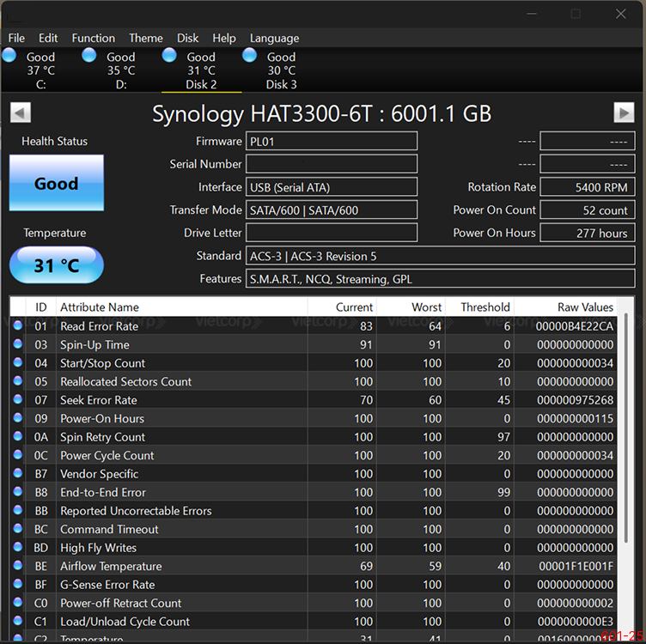Open the Theme menu
Viewport: 646px width, 644px height.
click(145, 38)
